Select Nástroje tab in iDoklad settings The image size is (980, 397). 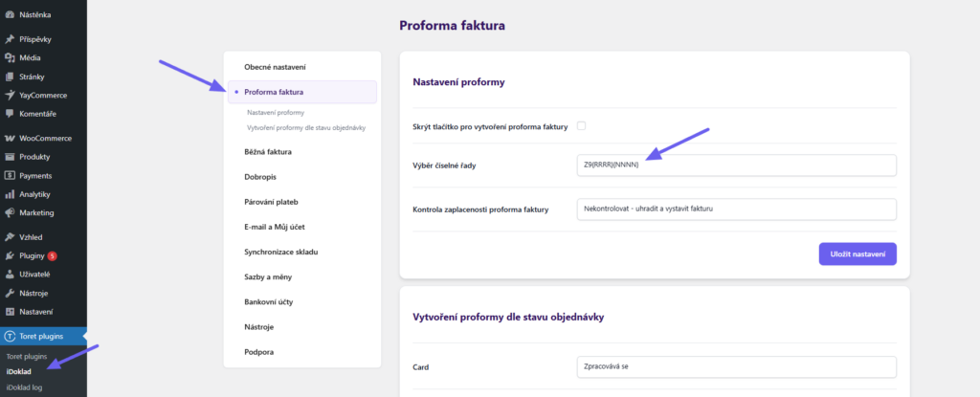(x=258, y=327)
